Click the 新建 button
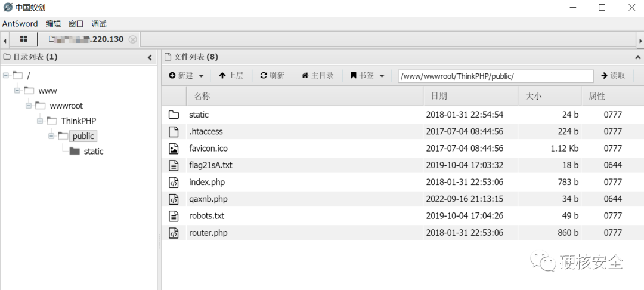 click(181, 76)
